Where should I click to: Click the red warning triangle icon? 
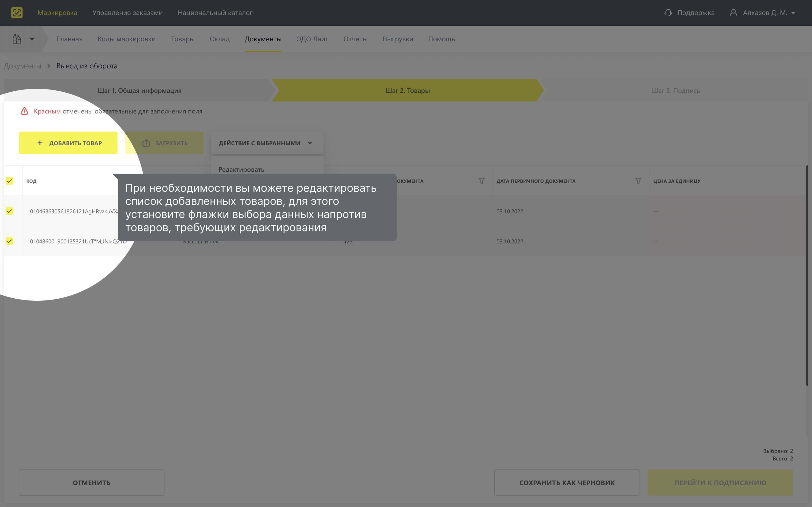point(24,111)
